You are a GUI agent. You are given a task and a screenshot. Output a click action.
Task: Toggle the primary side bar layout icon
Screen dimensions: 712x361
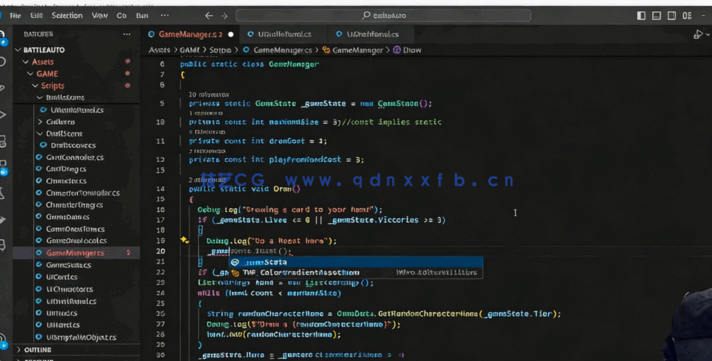point(641,15)
